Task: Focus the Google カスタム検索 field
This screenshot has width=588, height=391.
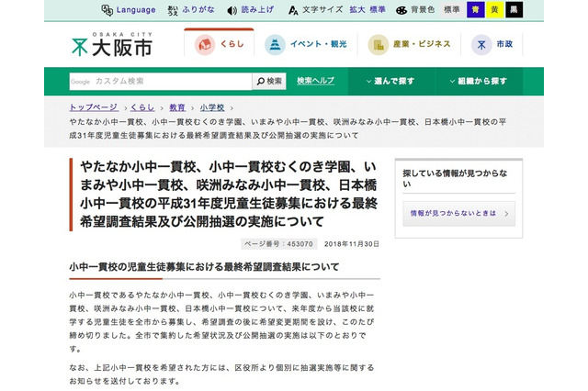Action: [161, 82]
